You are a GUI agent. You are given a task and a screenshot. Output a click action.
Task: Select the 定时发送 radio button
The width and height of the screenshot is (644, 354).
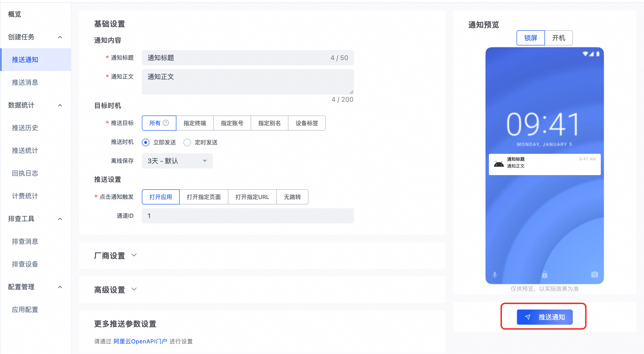187,142
